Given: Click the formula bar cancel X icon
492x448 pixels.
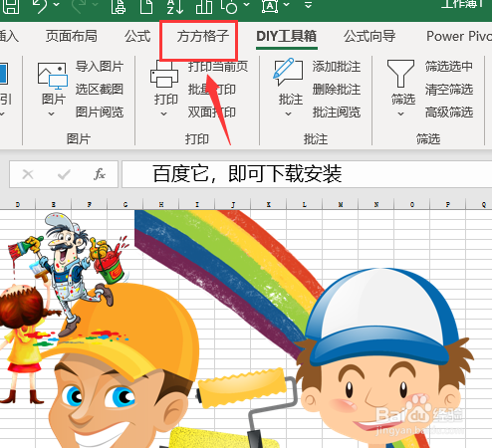Looking at the screenshot, I should pyautogui.click(x=28, y=174).
